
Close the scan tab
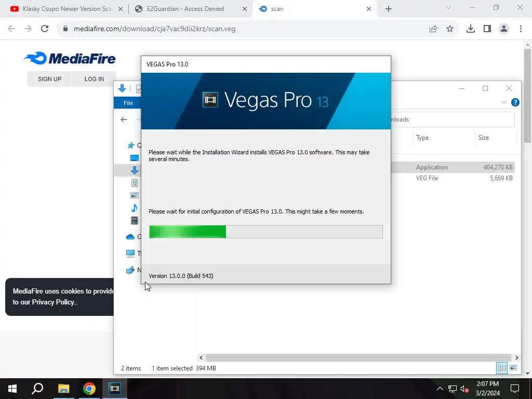tap(369, 9)
